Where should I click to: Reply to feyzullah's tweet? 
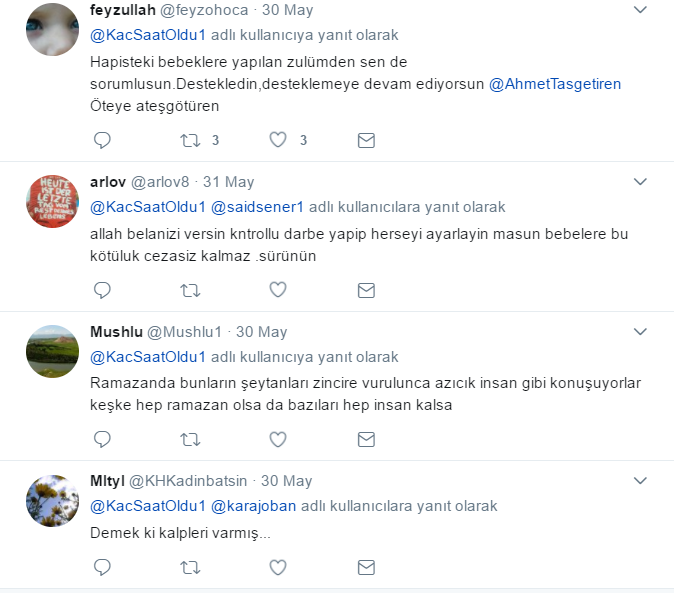click(102, 140)
